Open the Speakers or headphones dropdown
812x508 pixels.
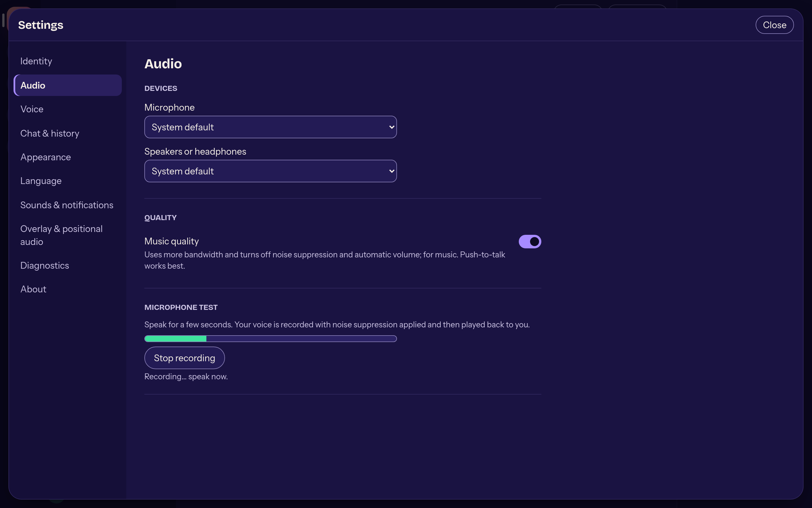click(x=270, y=171)
